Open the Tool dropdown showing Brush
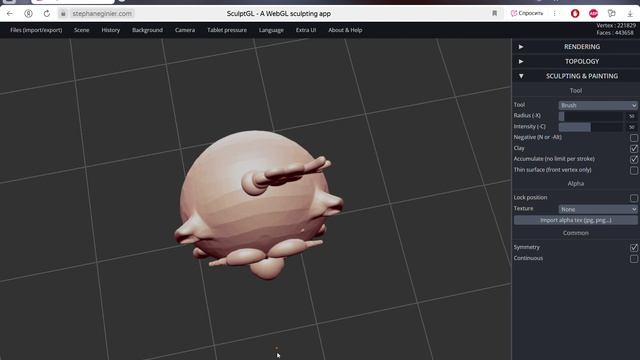This screenshot has width=640, height=360. 598,105
